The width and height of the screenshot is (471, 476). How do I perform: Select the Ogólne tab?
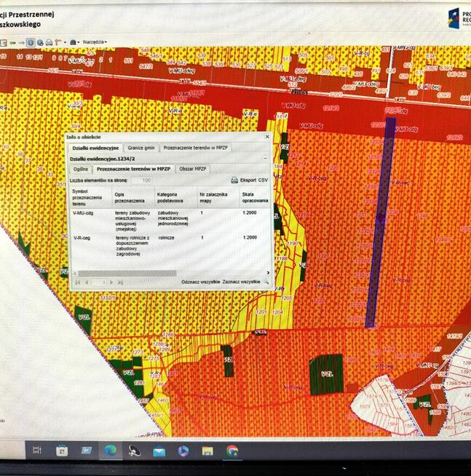[80, 168]
